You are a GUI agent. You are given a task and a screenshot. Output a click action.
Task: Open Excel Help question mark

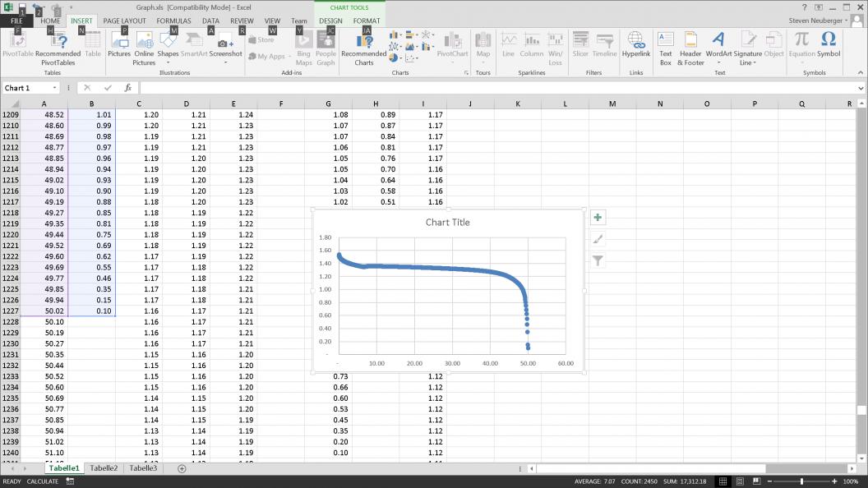[x=805, y=7]
